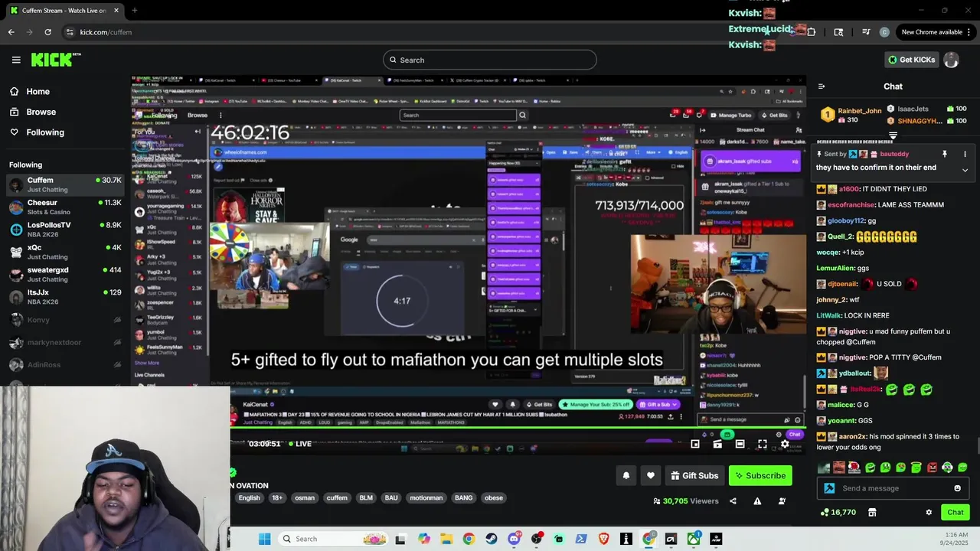
Task: Switch to theater mode in player
Action: [740, 444]
